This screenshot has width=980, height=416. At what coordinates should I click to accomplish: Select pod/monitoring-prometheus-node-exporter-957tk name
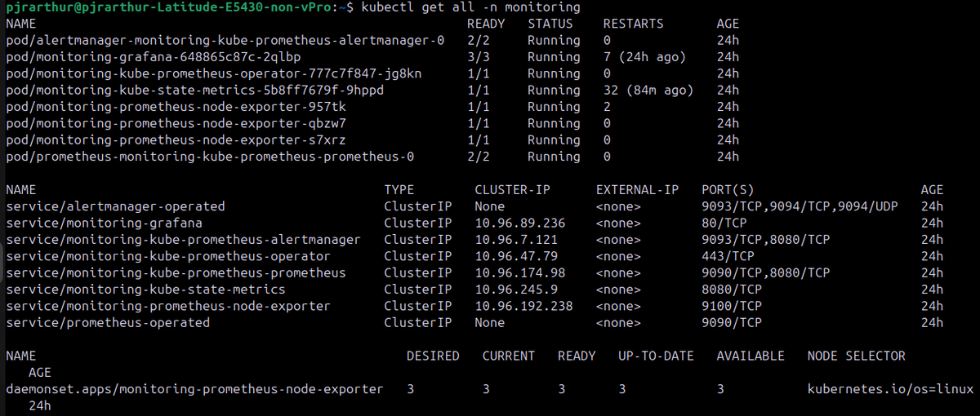click(x=176, y=107)
